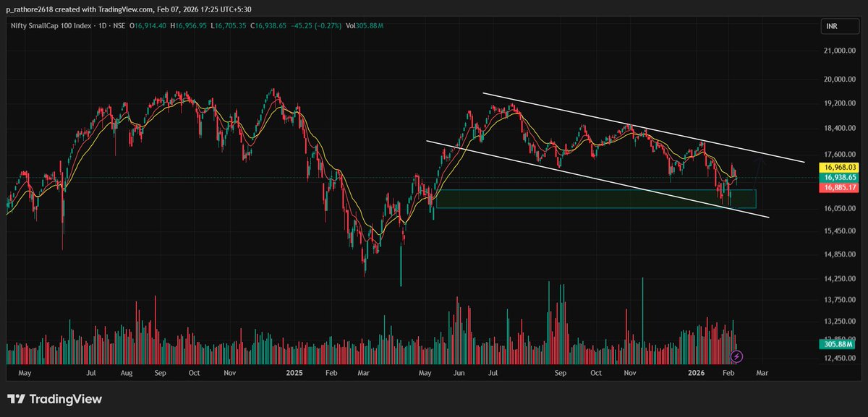Screen dimensions: 868x417
Task: Click the 18,400.00 price axis label
Action: coord(839,129)
